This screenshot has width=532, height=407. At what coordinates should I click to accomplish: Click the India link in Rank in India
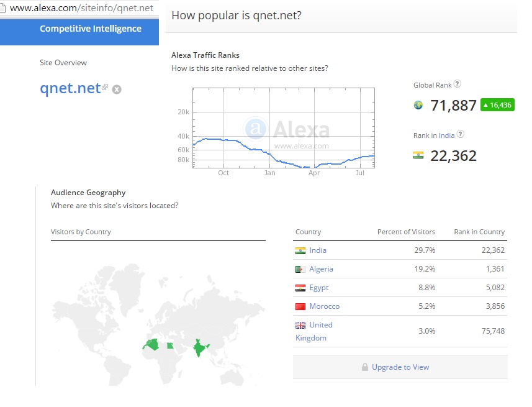[446, 135]
